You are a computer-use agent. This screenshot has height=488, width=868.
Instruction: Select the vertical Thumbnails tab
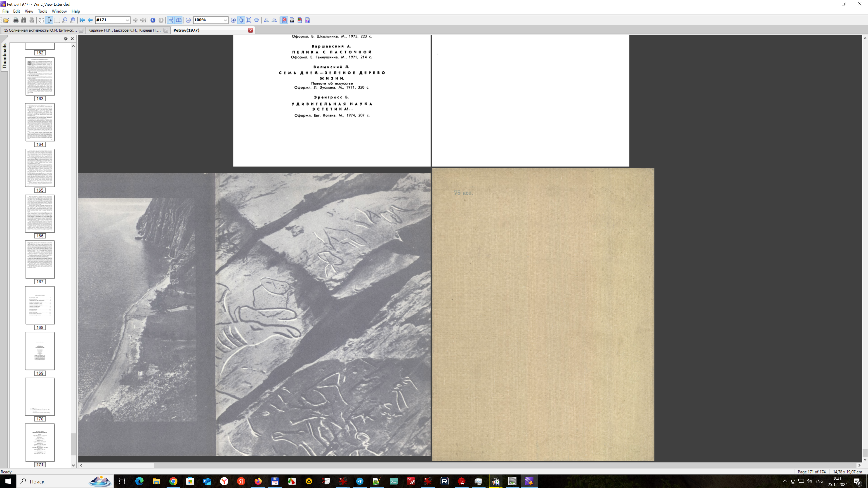(4, 56)
